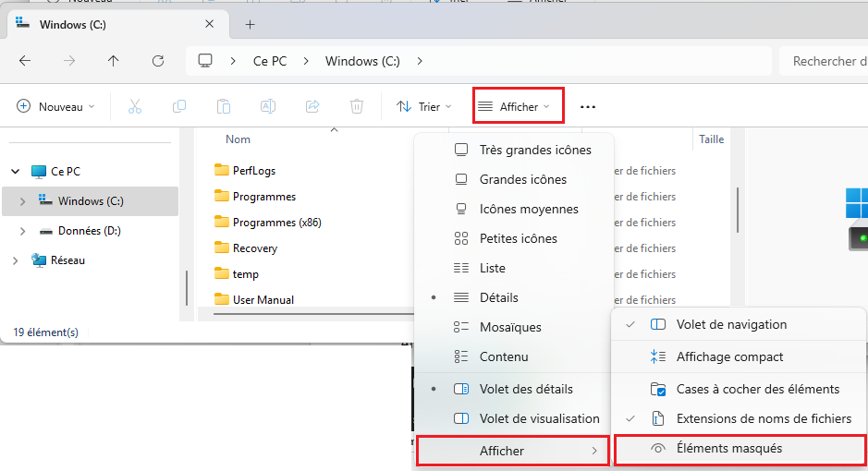
Task: Click the PC monitor icon in address bar
Action: coord(205,61)
